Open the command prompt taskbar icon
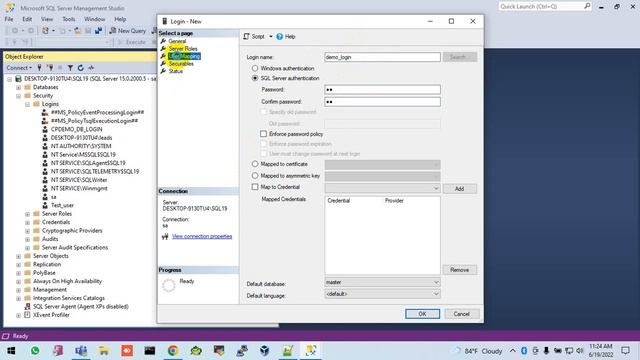Image resolution: width=640 pixels, height=360 pixels. tap(150, 351)
